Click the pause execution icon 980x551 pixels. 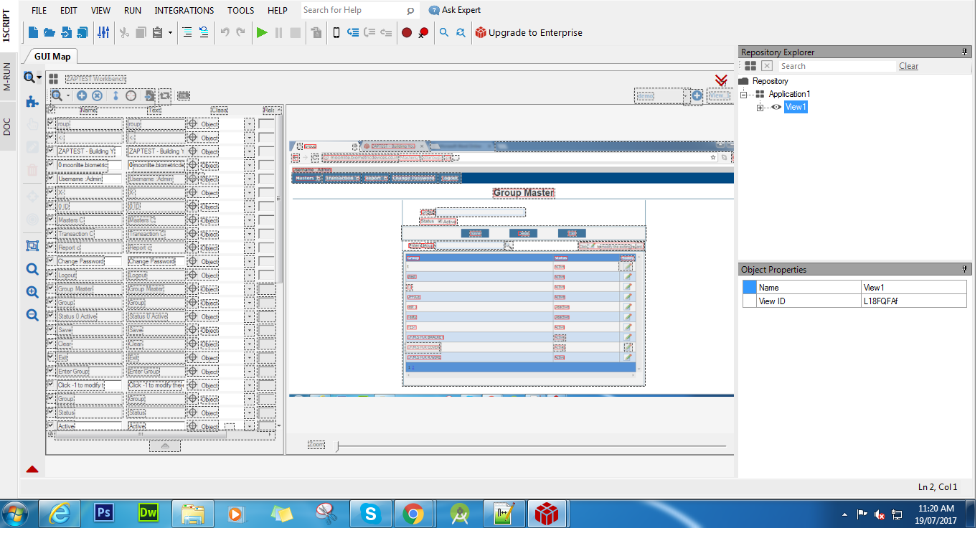click(x=279, y=32)
